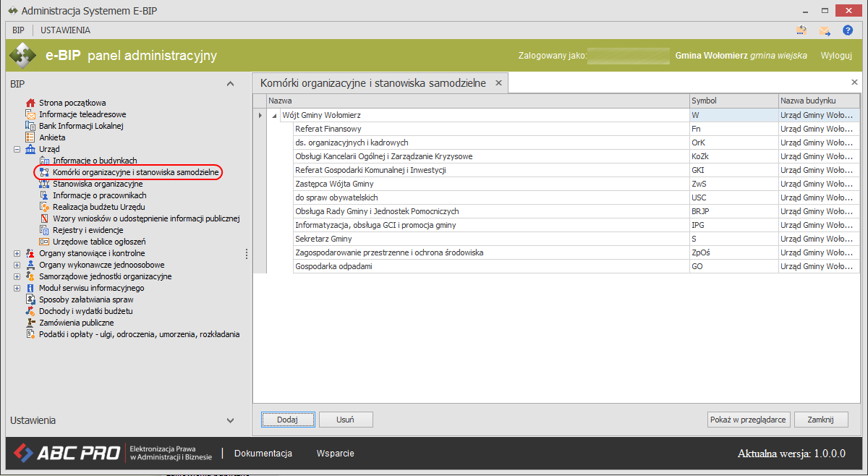Click the Urząd building icon
Screen dimensions: 868x476
(30, 149)
